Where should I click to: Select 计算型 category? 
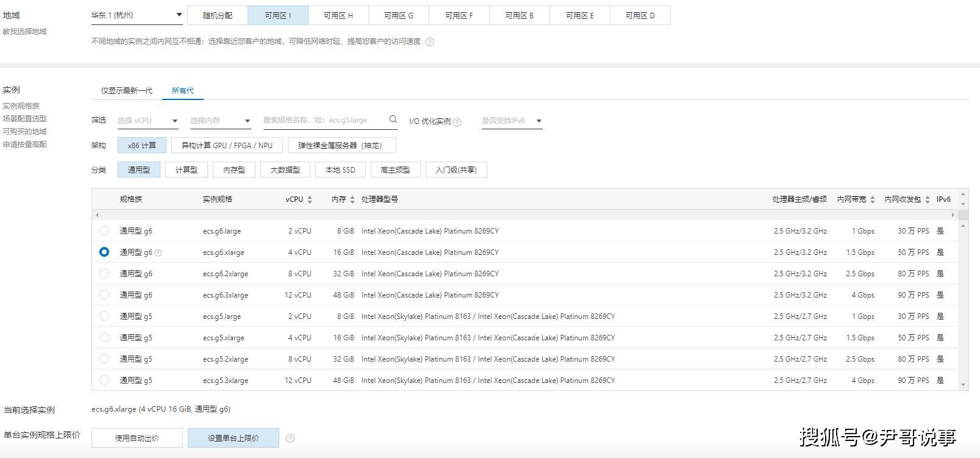pos(187,170)
